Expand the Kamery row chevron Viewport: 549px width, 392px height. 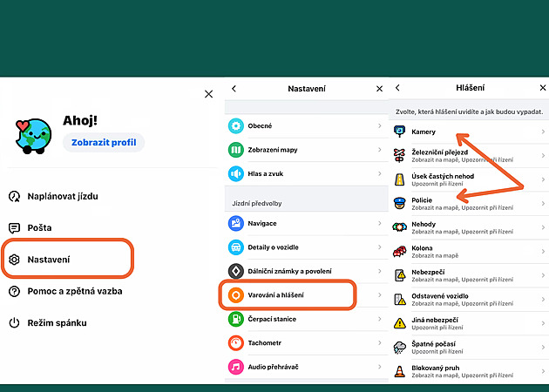click(542, 132)
